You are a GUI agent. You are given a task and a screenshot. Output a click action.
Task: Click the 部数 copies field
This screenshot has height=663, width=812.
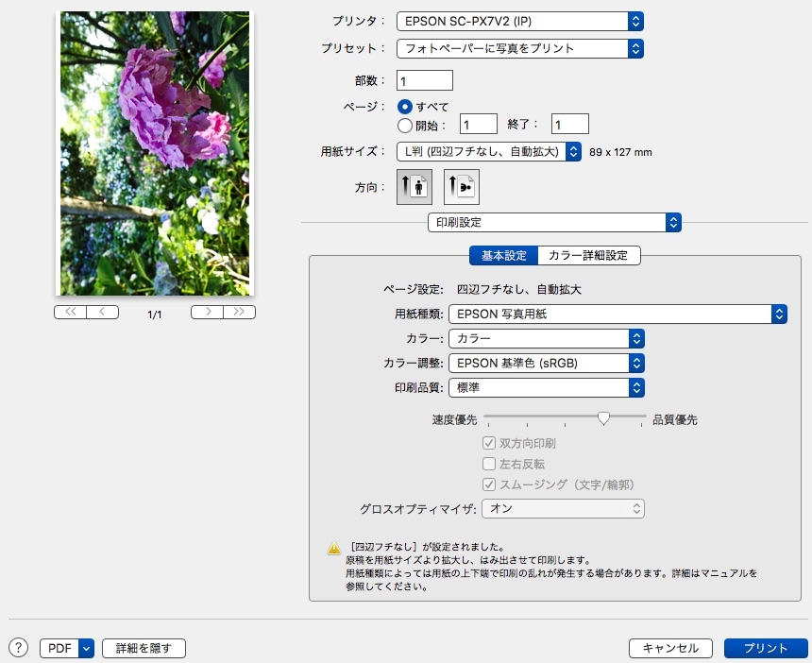tap(425, 81)
